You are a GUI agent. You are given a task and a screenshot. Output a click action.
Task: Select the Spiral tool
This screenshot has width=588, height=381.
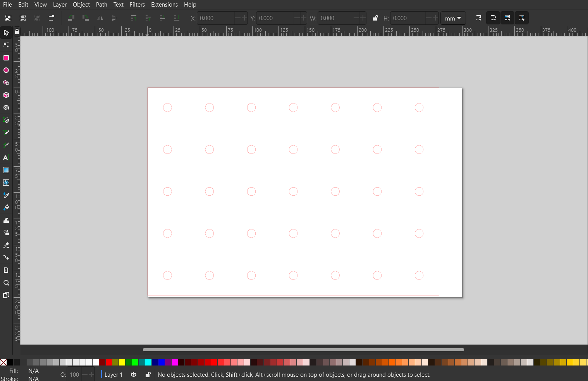(x=6, y=108)
